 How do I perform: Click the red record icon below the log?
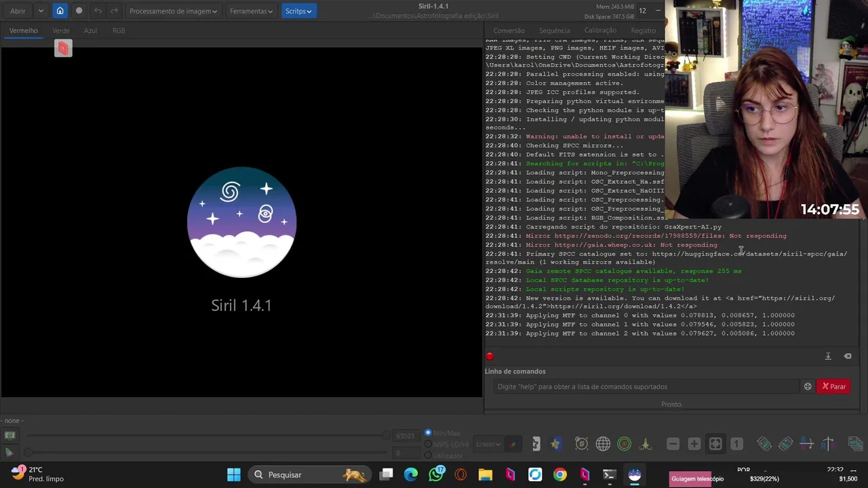pos(490,356)
